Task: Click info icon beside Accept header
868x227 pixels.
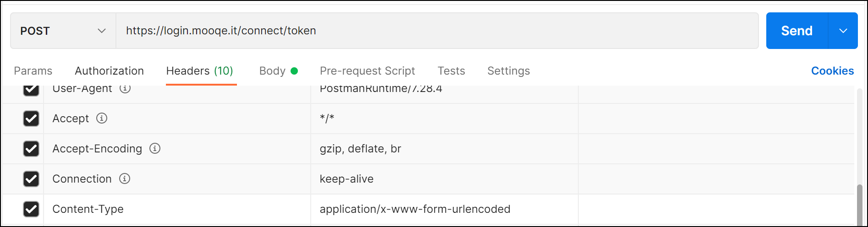Action: tap(102, 119)
